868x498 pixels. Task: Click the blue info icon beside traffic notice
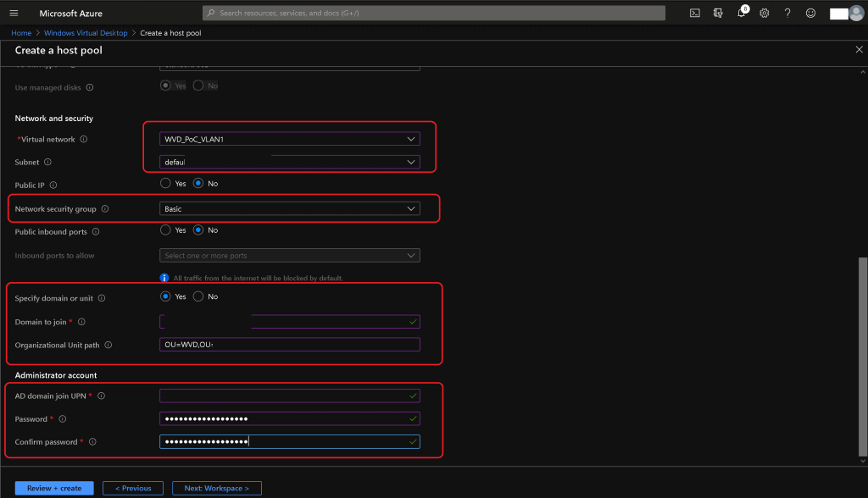click(164, 278)
